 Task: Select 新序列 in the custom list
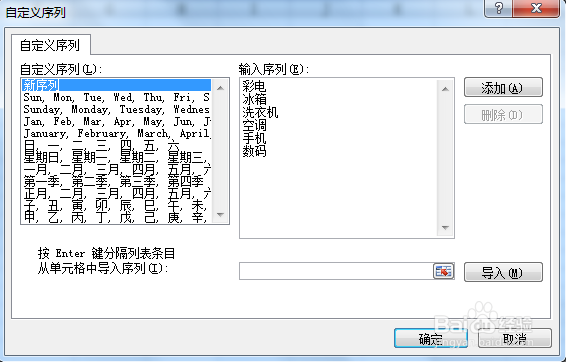tap(116, 85)
